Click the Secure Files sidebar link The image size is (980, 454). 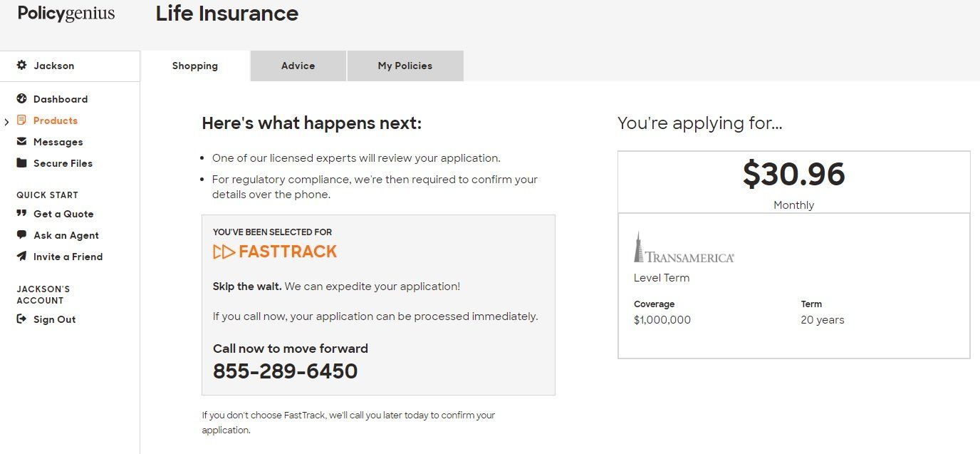click(63, 163)
